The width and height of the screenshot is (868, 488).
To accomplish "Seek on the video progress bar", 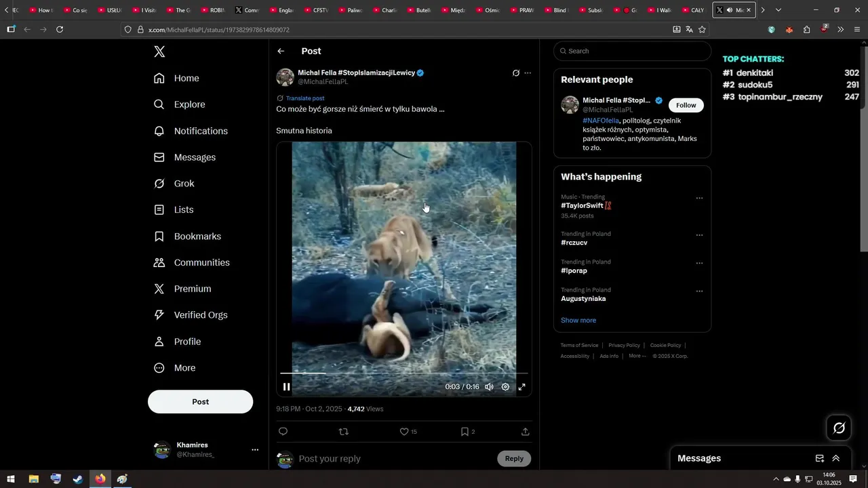I will (x=403, y=373).
